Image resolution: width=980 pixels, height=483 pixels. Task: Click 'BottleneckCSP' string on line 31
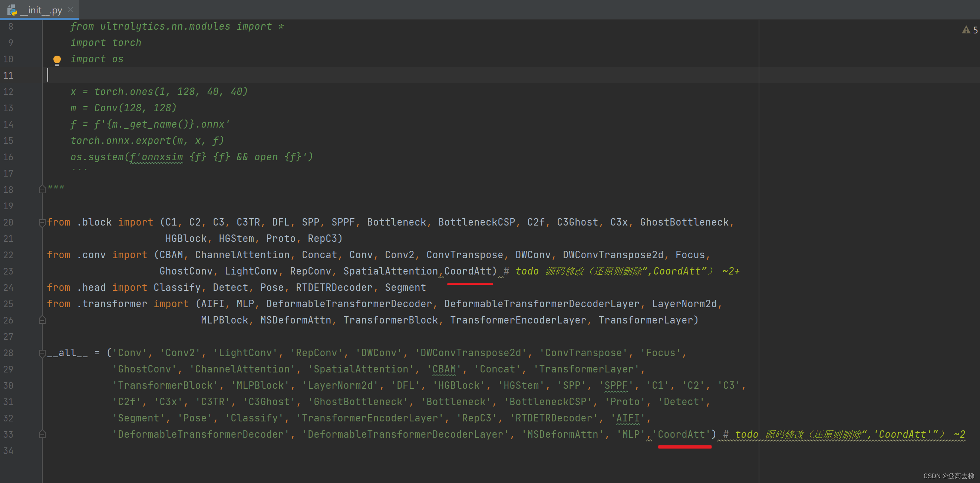[548, 402]
